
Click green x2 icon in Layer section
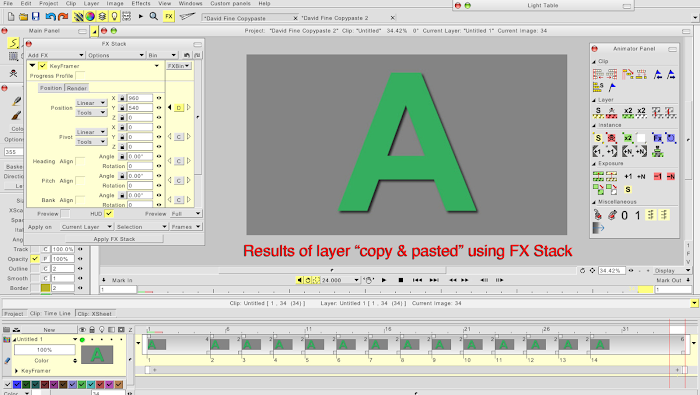pos(628,112)
